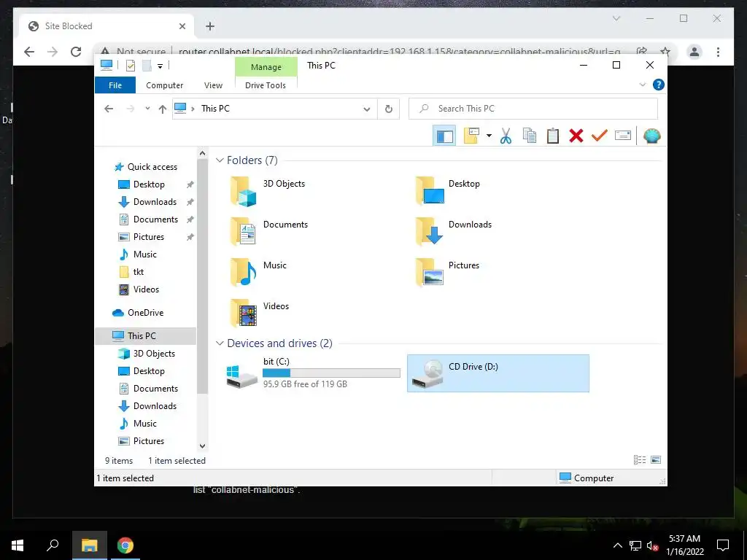Open Chrome three-dot menu
The image size is (747, 560).
point(718,52)
